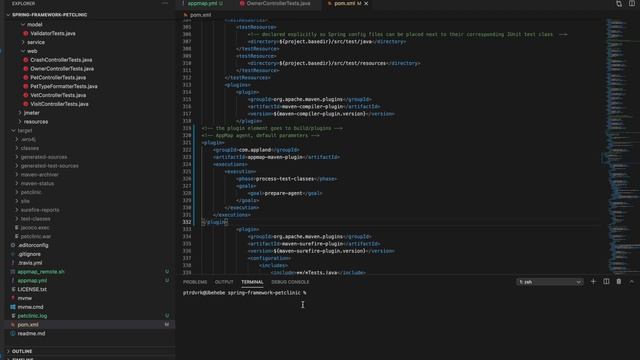Screen dimensions: 640x360
Task: Click line 332 closing plugin tag
Action: pyautogui.click(x=216, y=222)
